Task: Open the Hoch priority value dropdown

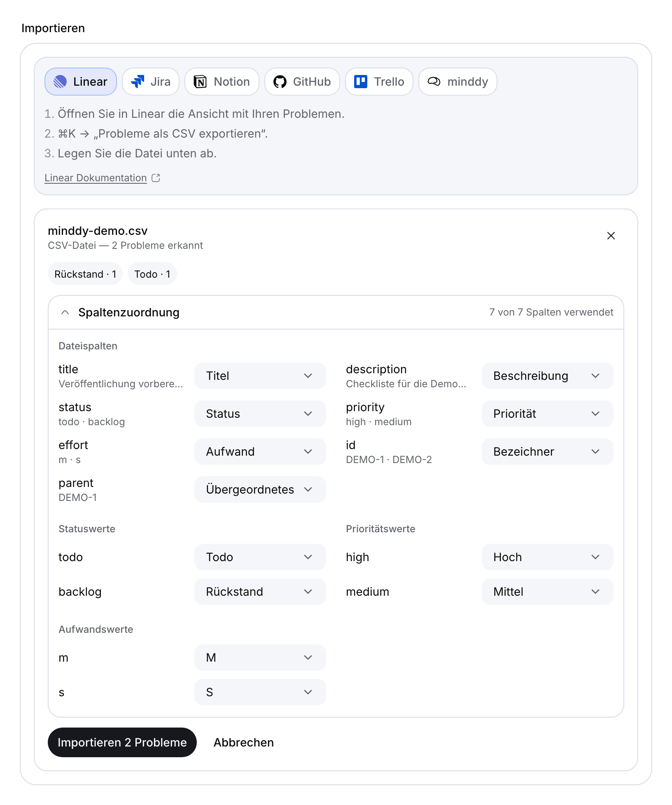Action: click(x=548, y=557)
